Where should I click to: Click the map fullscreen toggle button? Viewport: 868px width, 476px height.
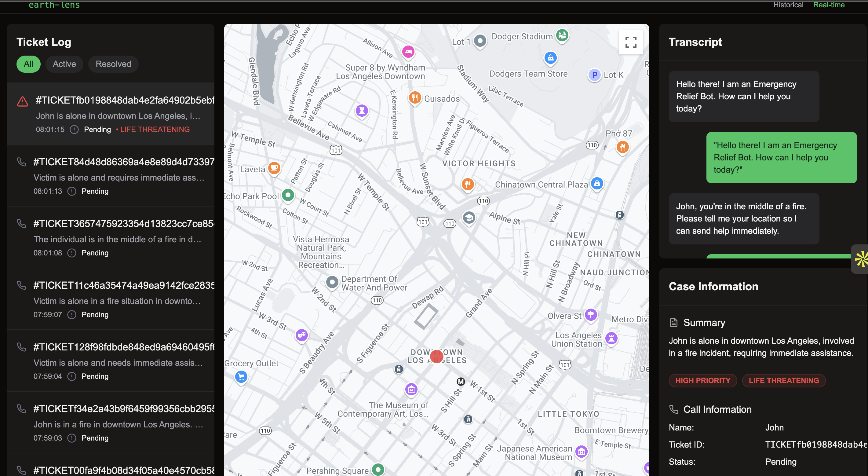coord(630,42)
